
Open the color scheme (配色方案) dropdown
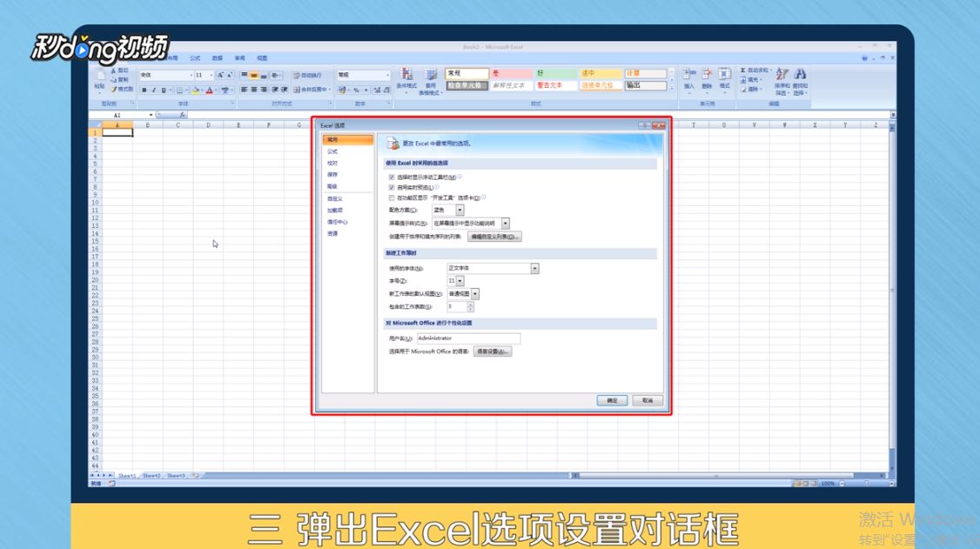460,210
